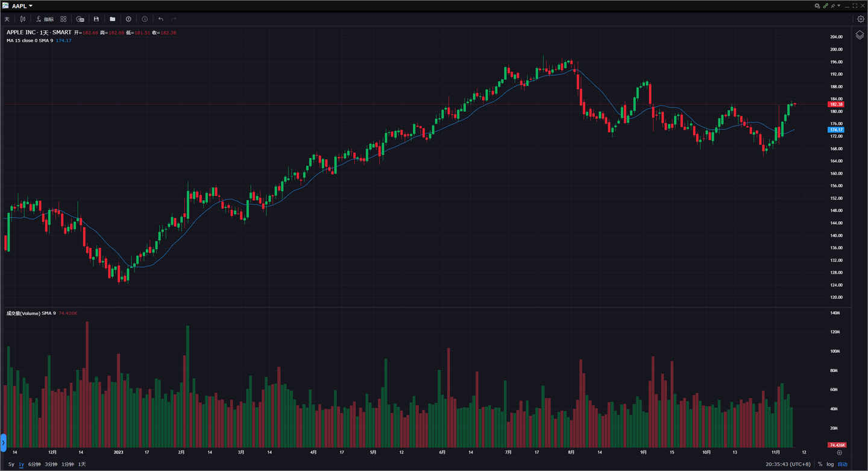Save the current chart layout
Screen dimensions: 868x471
pos(96,19)
